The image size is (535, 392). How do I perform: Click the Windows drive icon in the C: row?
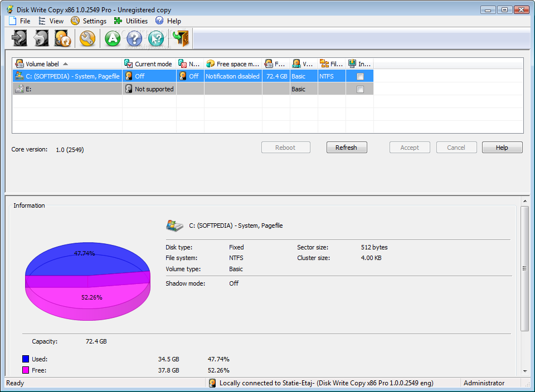click(20, 76)
